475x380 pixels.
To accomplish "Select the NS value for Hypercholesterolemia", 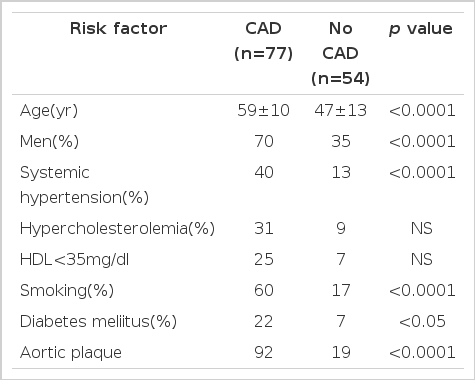I will pos(422,228).
